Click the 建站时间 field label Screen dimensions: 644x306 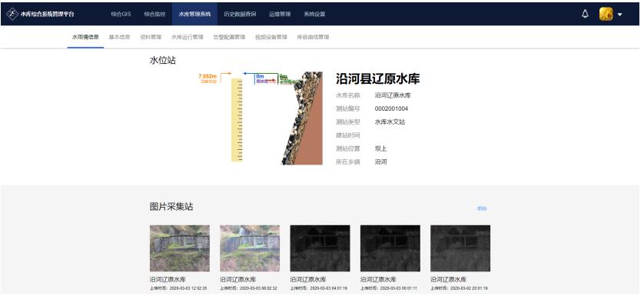click(x=348, y=135)
